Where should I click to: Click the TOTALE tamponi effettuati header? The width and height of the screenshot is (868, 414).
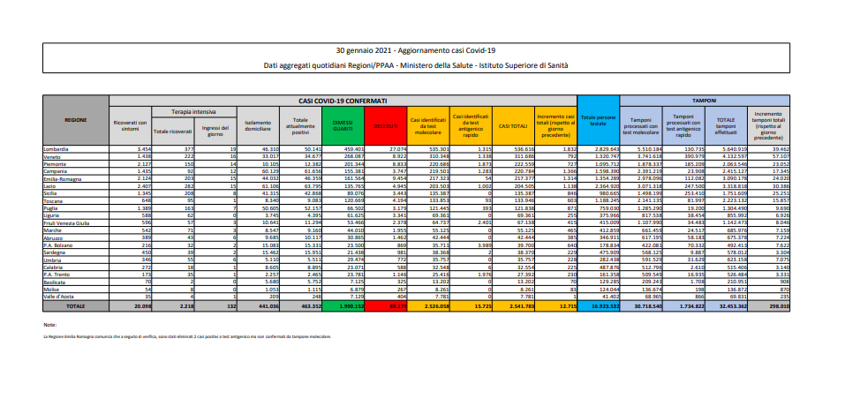tap(726, 126)
